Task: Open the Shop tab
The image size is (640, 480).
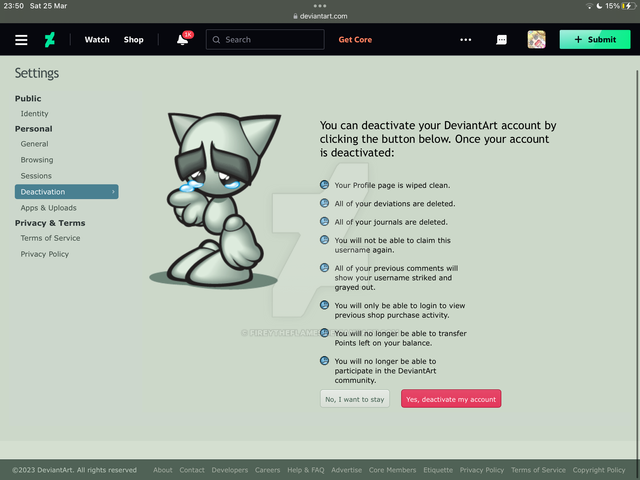Action: [133, 40]
